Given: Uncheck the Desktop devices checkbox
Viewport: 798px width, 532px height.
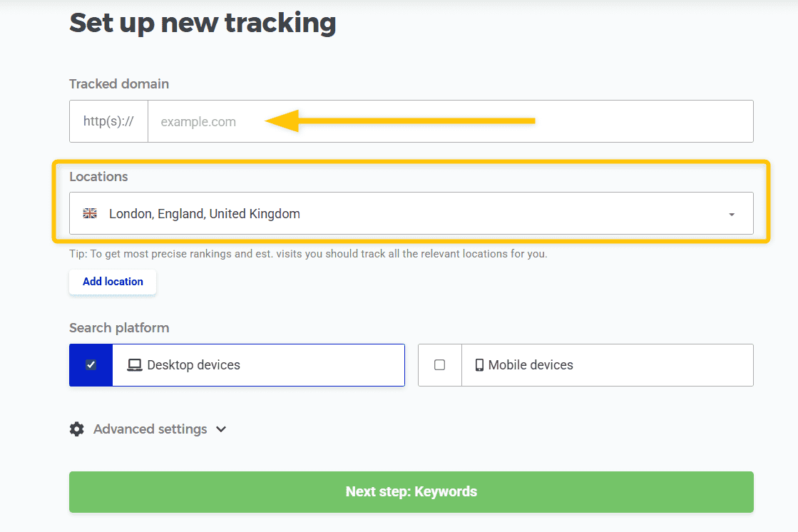Looking at the screenshot, I should pyautogui.click(x=91, y=365).
